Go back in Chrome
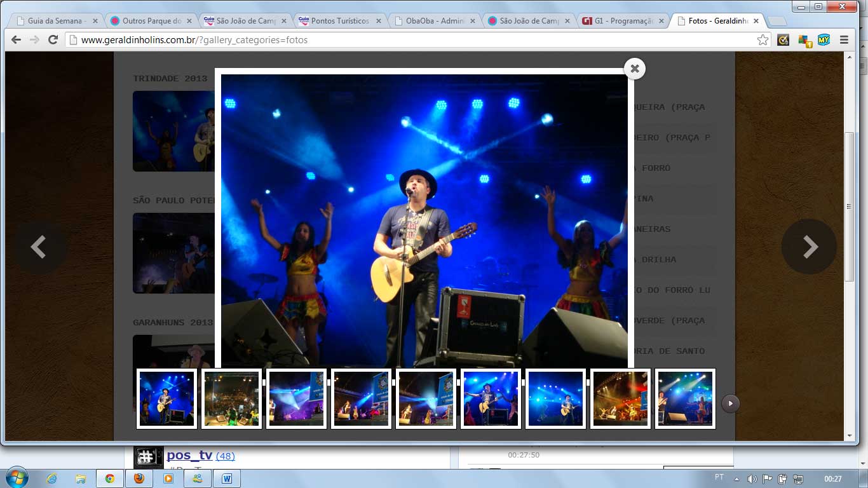This screenshot has height=488, width=868. 17,39
